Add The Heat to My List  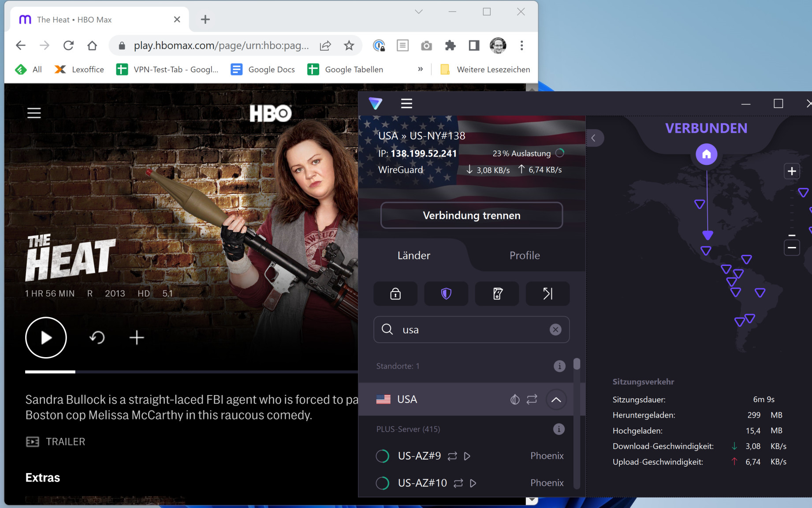(x=137, y=338)
